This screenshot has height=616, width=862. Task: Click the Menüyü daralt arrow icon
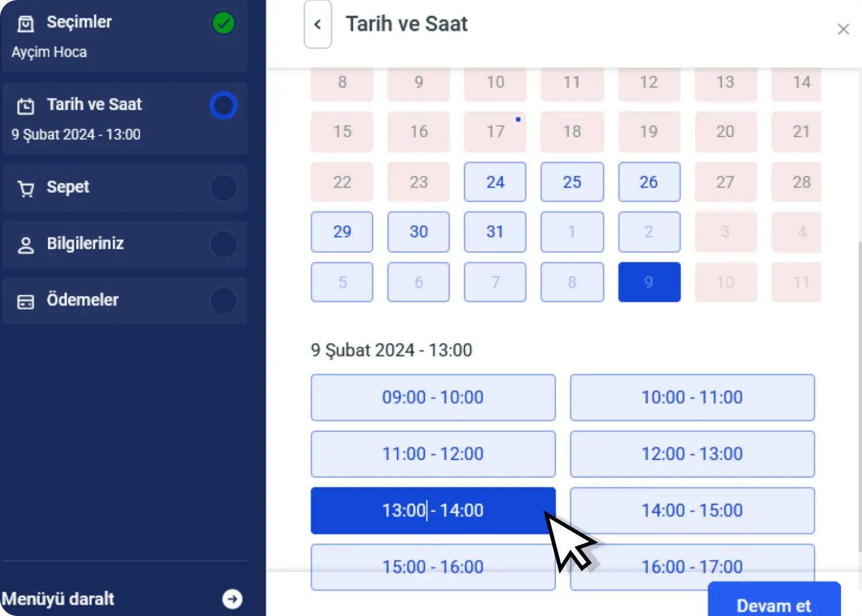(232, 599)
